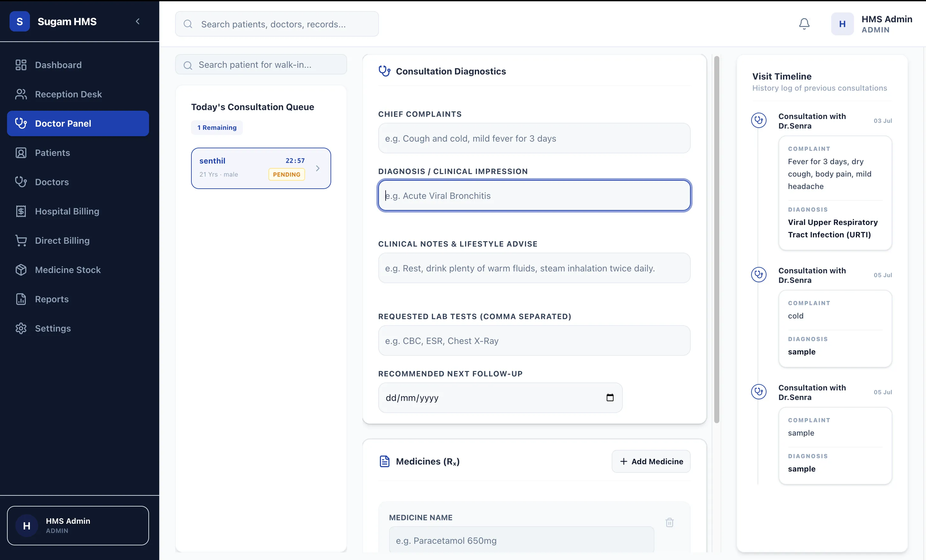Click the Clinical Notes & Lifestyle Advise field

pyautogui.click(x=534, y=268)
